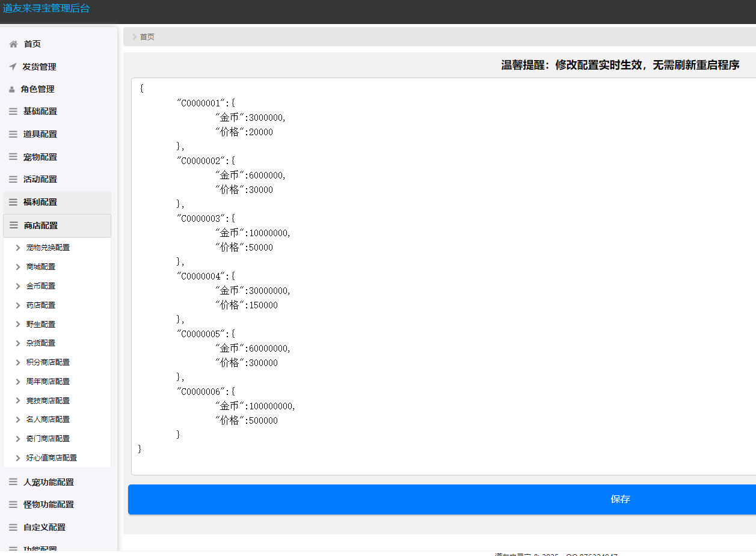Open the 金币配置 submenu item
The image size is (756, 556).
pos(41,286)
